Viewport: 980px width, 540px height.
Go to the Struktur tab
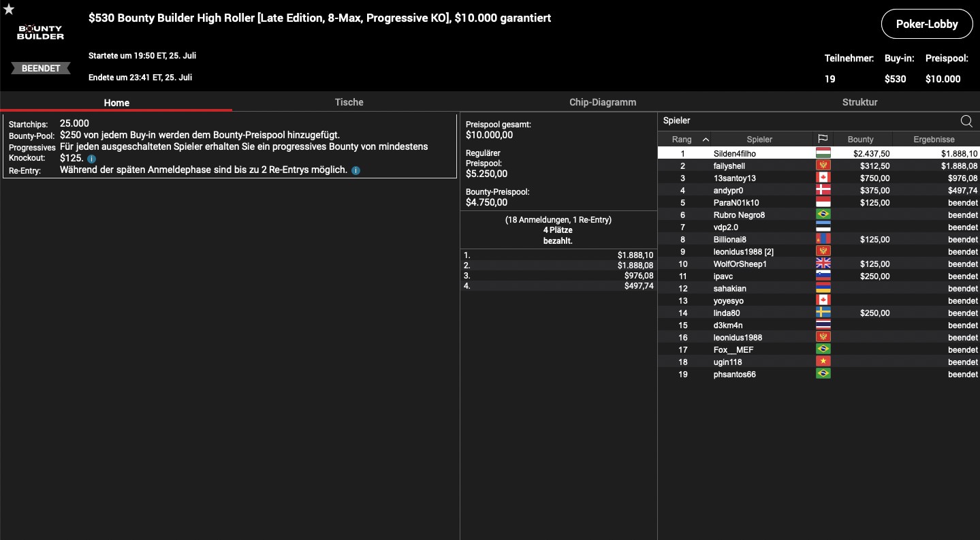[859, 102]
